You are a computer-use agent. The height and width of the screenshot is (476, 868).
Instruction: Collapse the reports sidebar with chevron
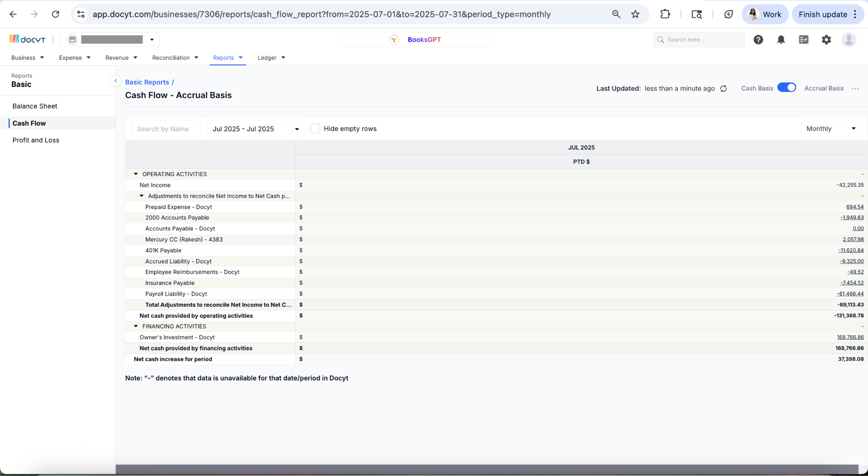(115, 81)
